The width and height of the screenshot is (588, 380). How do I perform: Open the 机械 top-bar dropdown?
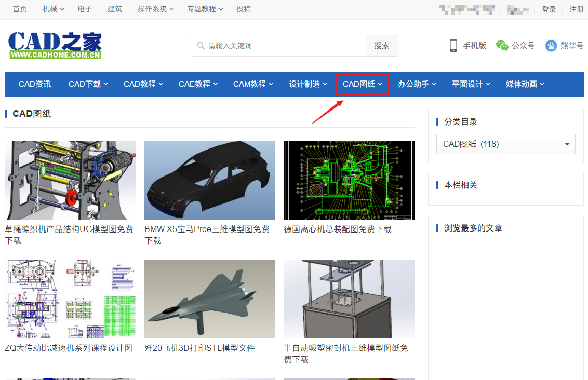(x=53, y=9)
